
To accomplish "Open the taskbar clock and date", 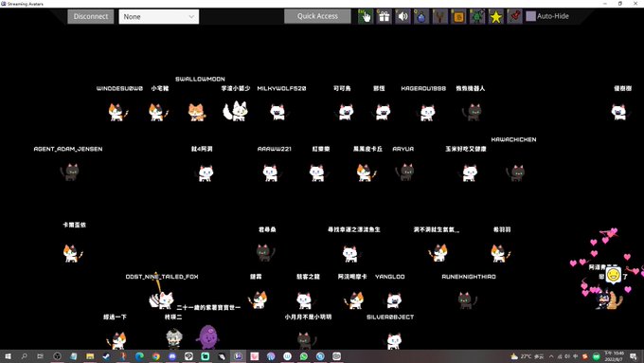I will click(x=614, y=356).
